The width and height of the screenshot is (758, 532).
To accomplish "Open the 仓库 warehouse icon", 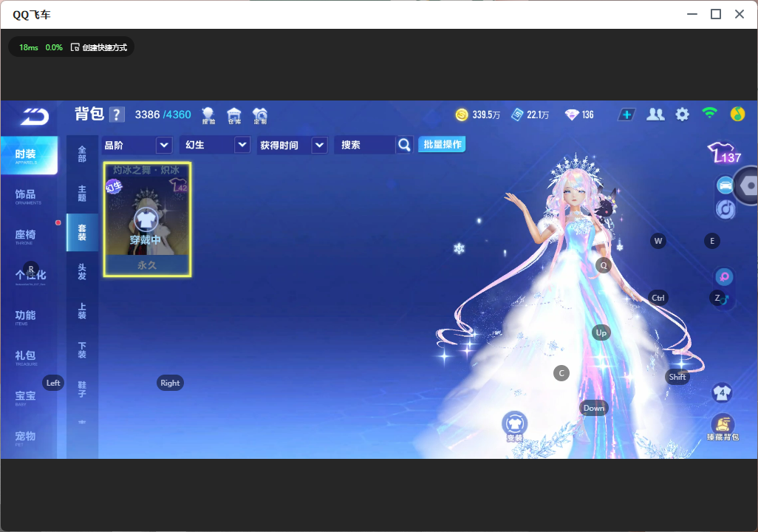I will click(234, 115).
